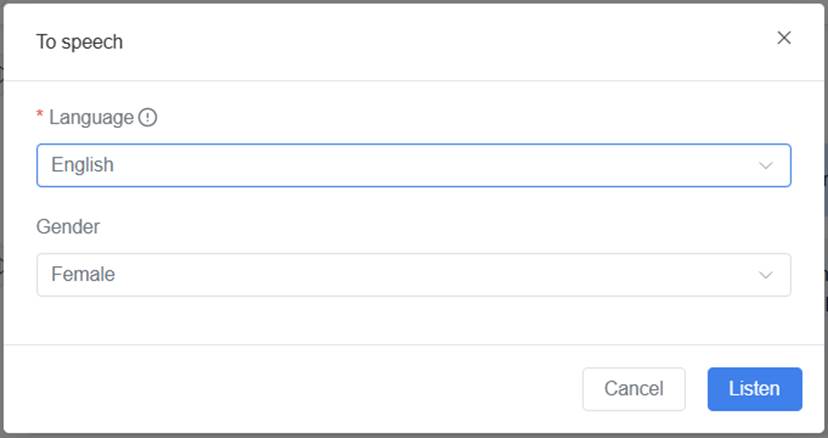Screen dimensions: 828x438
Task: Click the red required asterisk marker
Action: (40, 117)
